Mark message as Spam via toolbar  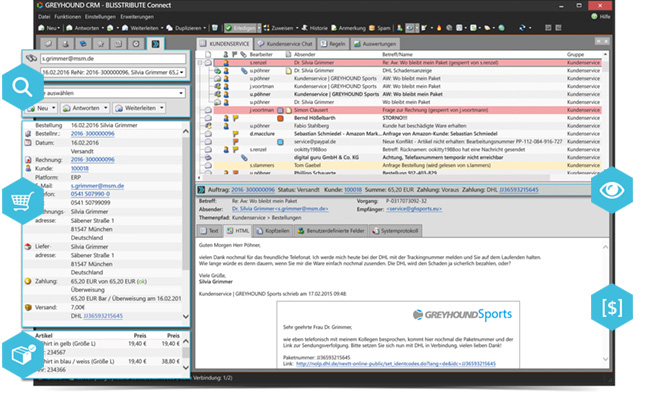[380, 28]
